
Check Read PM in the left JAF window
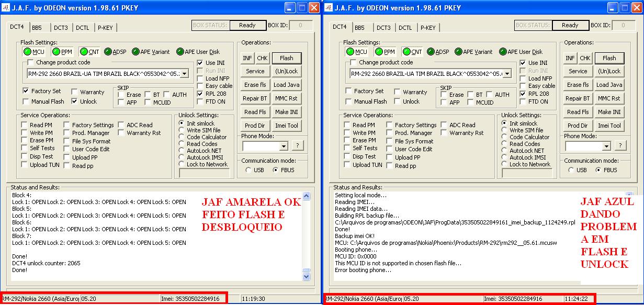click(x=25, y=125)
